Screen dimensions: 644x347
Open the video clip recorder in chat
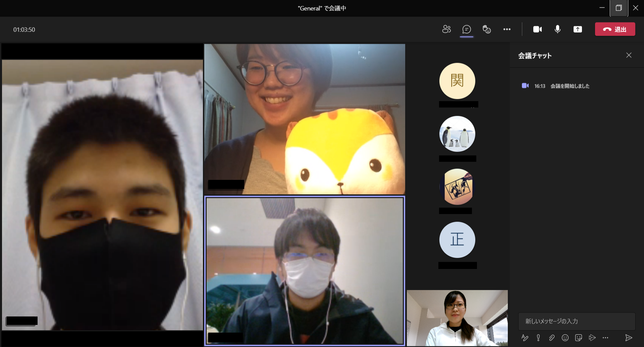point(592,338)
